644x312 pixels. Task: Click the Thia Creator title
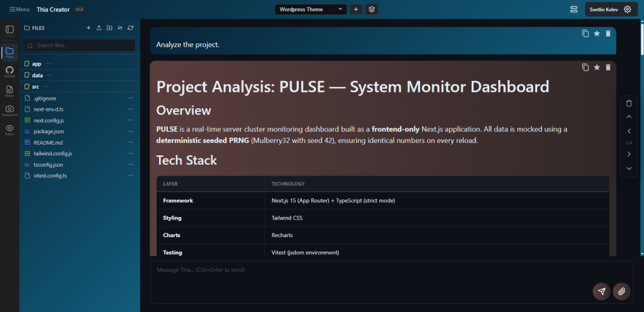coord(53,9)
